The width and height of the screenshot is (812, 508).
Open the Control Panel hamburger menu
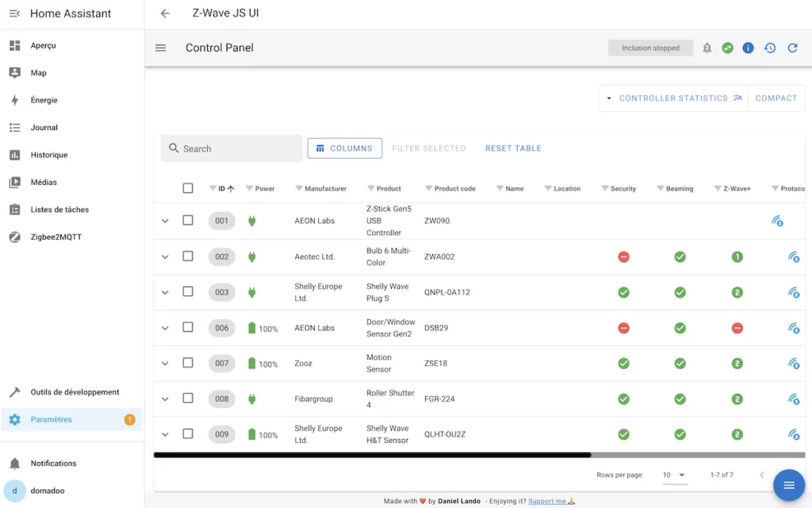160,48
